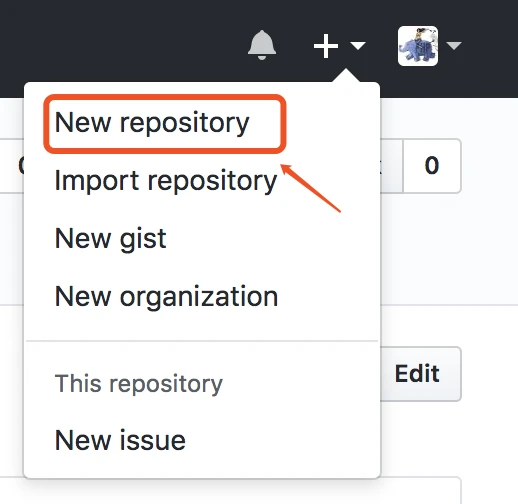Click the Edit button
The image size is (518, 504).
pyautogui.click(x=421, y=374)
